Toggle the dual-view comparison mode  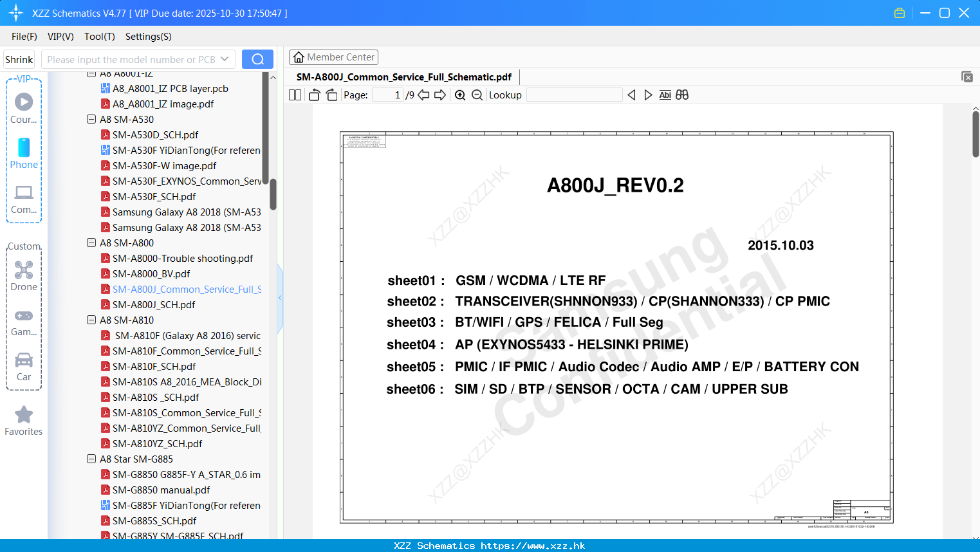pos(682,95)
